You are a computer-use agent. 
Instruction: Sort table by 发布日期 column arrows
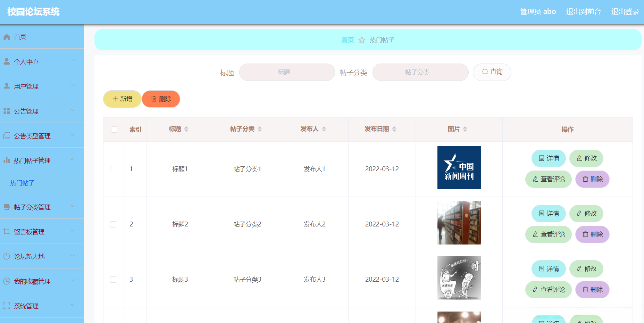click(394, 129)
